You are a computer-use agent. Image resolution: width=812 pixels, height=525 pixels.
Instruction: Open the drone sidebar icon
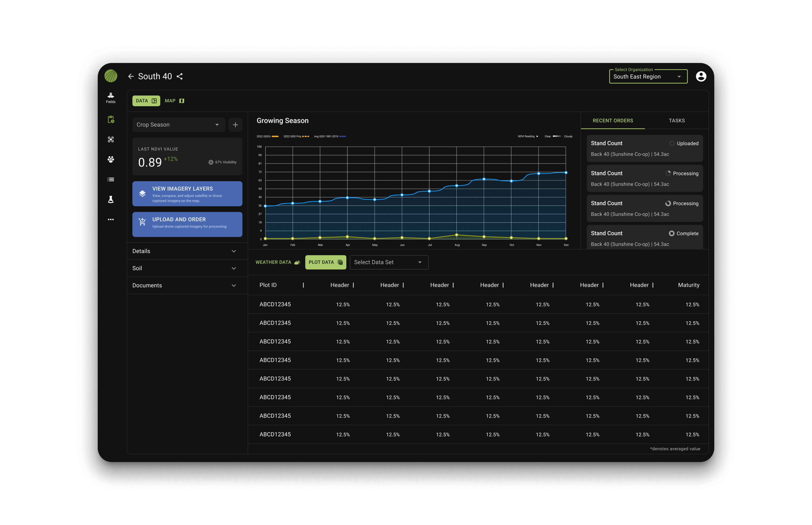click(111, 139)
